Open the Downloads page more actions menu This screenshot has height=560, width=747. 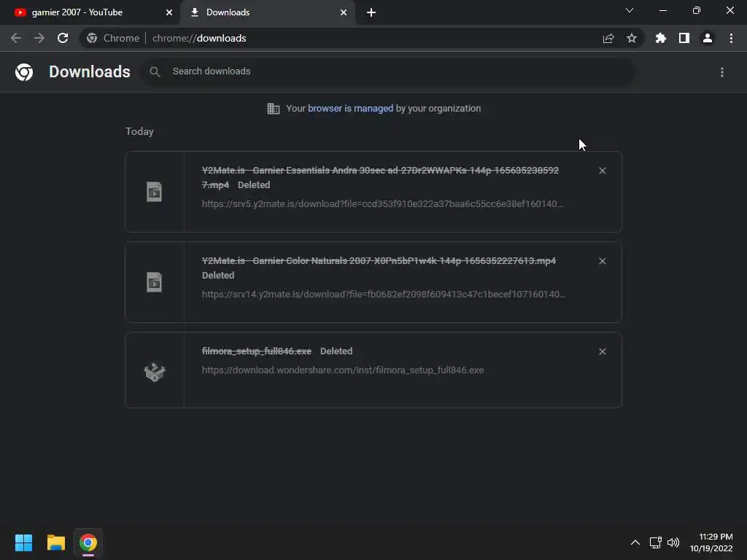tap(722, 72)
